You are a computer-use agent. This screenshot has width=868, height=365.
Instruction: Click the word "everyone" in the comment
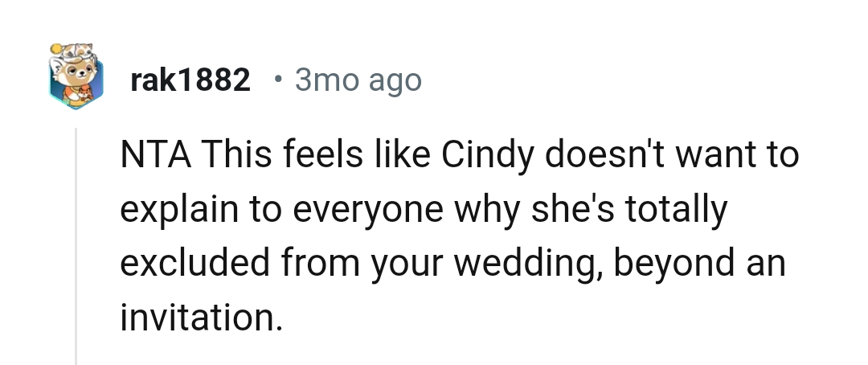(x=362, y=210)
